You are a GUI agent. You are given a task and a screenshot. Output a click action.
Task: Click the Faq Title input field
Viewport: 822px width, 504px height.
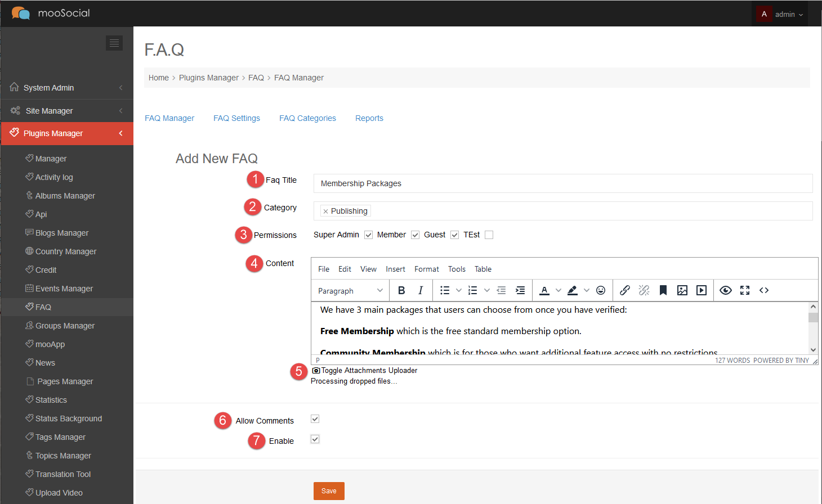[x=563, y=183]
